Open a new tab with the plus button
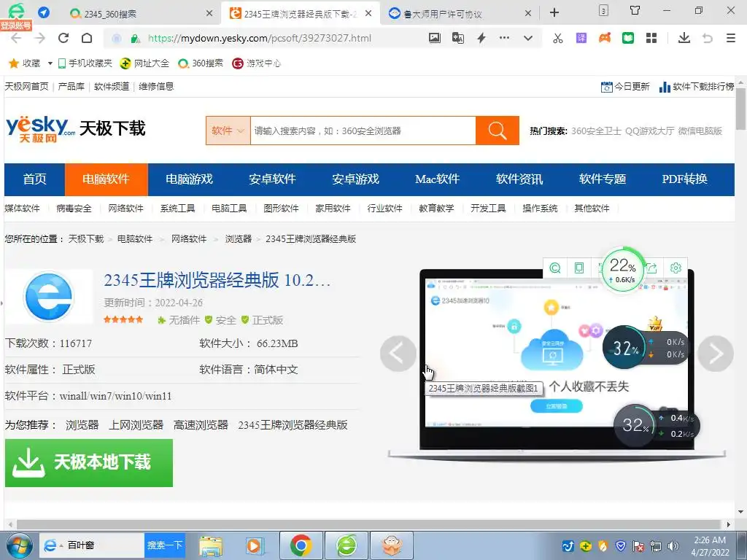 coord(554,12)
